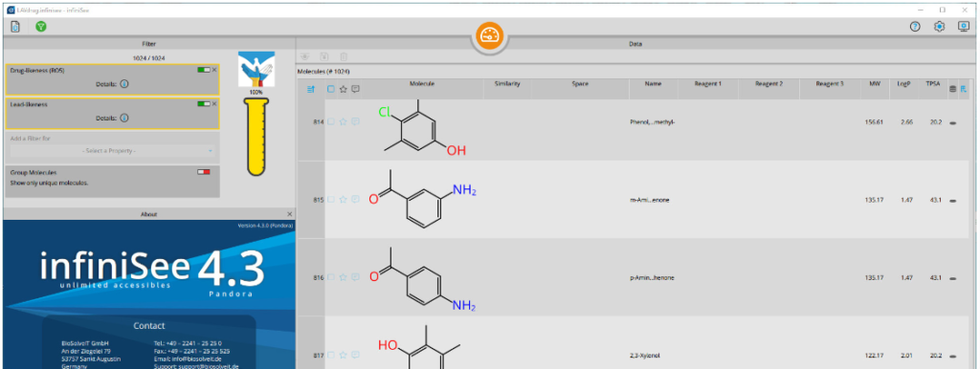Check the checkbox for row 815
Viewport: 980px width, 369px height.
click(331, 200)
